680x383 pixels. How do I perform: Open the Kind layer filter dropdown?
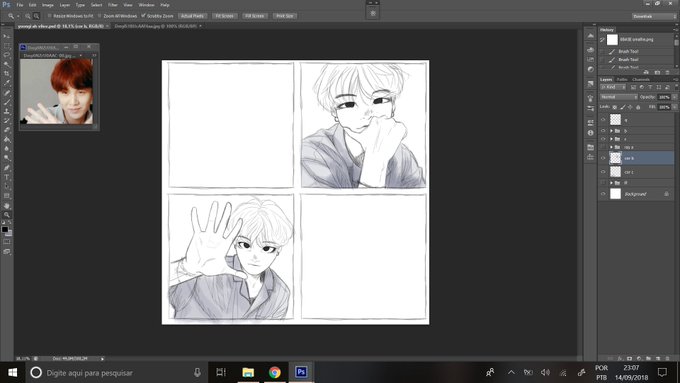coord(612,87)
